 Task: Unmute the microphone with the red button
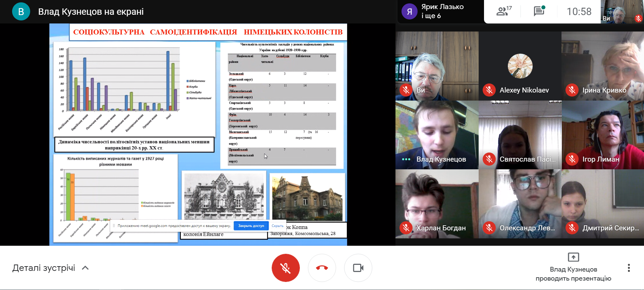pos(286,268)
